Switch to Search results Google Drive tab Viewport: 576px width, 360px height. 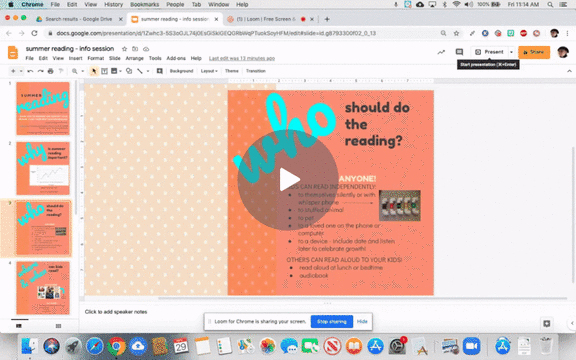pos(79,19)
